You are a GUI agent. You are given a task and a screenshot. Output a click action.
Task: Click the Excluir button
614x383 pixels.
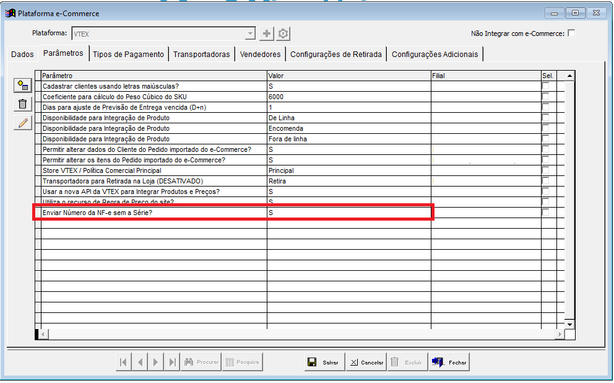[x=408, y=362]
